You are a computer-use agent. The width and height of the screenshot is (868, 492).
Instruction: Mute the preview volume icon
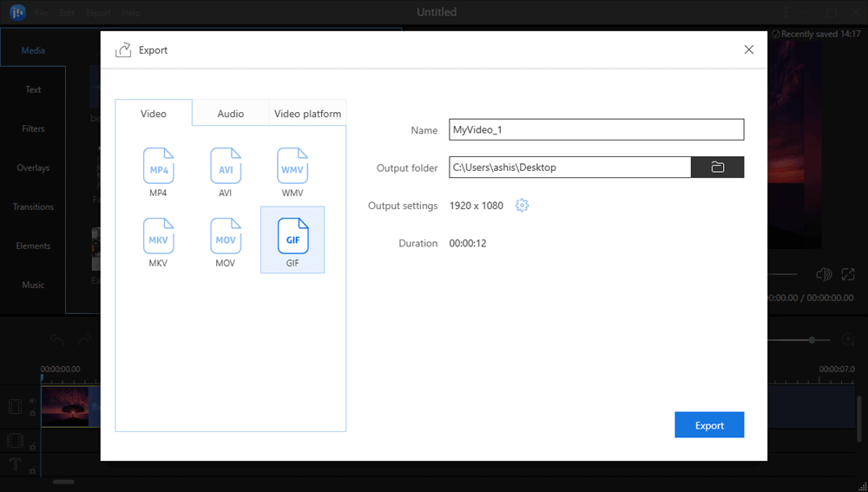pyautogui.click(x=824, y=274)
